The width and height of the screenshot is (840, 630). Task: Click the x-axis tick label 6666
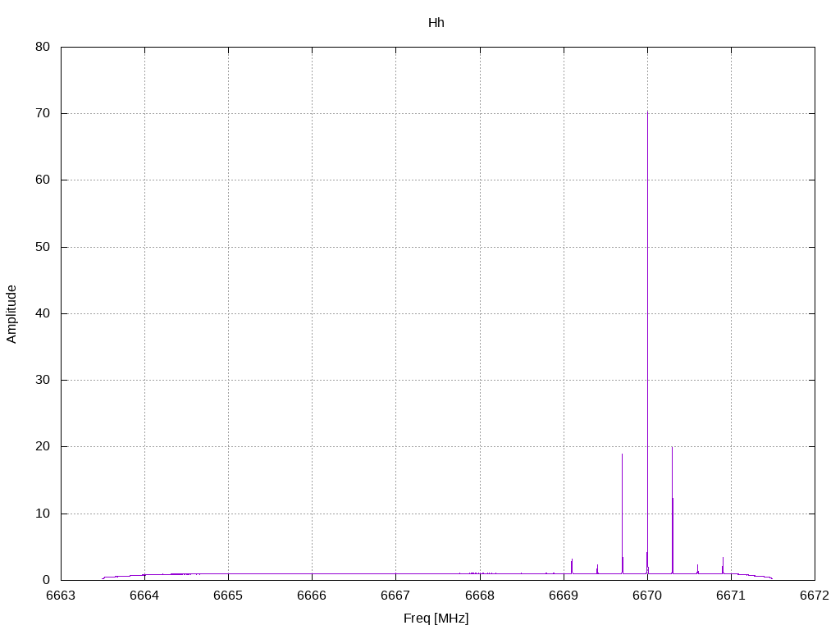pos(312,596)
